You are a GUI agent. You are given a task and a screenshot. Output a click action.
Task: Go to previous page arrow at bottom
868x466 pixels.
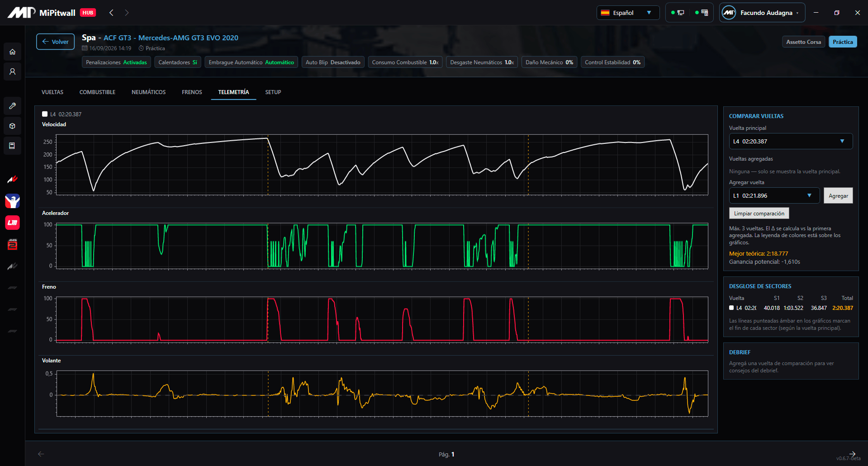41,454
